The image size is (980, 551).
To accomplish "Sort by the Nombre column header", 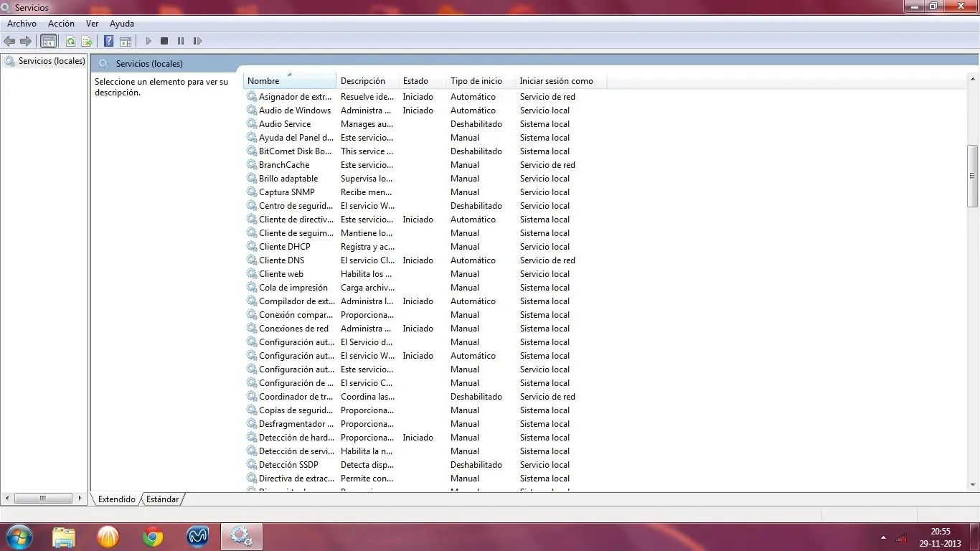I will coord(290,80).
